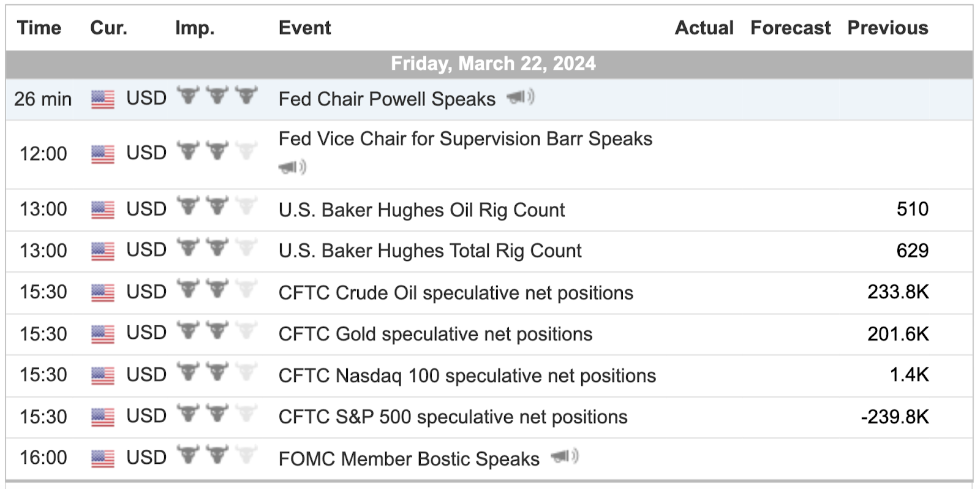Click the Friday, March 22, 2024 date bar
The height and width of the screenshot is (489, 980).
pyautogui.click(x=489, y=64)
